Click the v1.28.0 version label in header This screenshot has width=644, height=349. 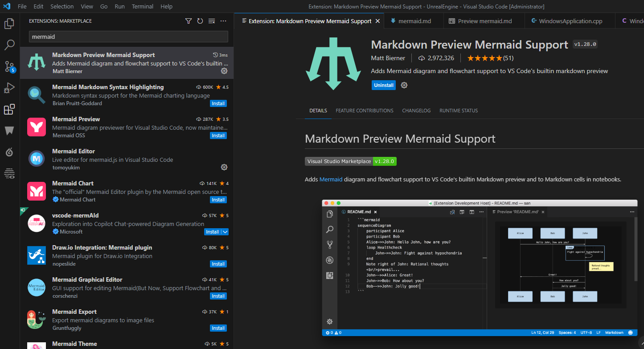pos(585,44)
